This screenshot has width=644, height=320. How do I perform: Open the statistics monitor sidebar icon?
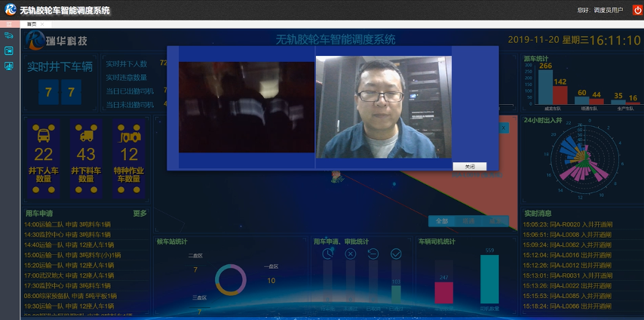[x=9, y=66]
